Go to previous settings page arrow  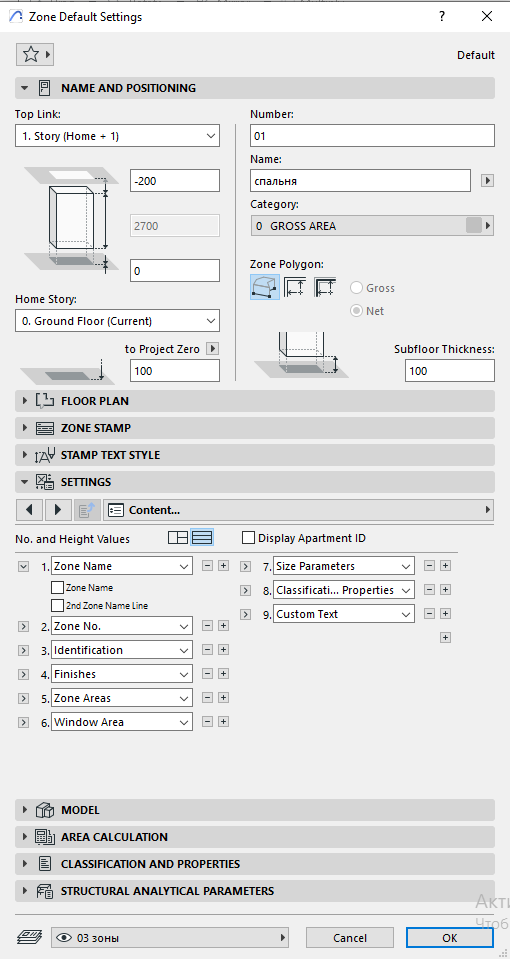point(29,509)
